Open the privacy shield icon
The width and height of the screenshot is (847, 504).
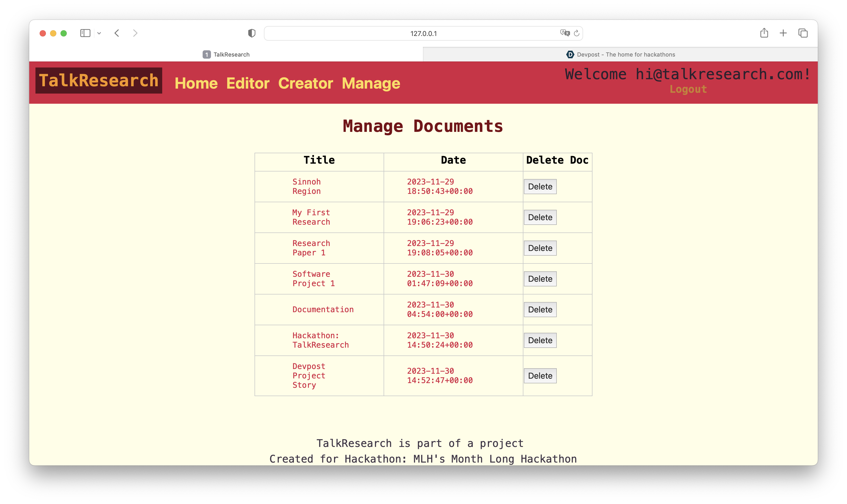pos(252,33)
